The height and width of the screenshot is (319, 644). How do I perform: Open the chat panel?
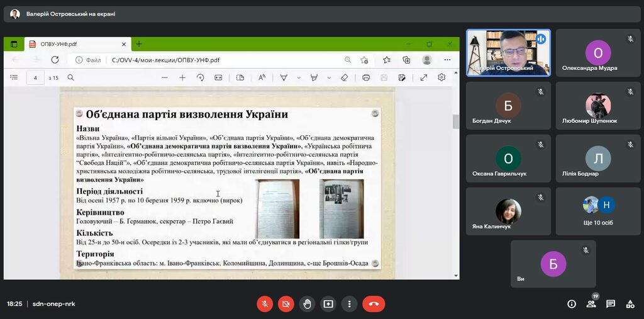coord(611,304)
